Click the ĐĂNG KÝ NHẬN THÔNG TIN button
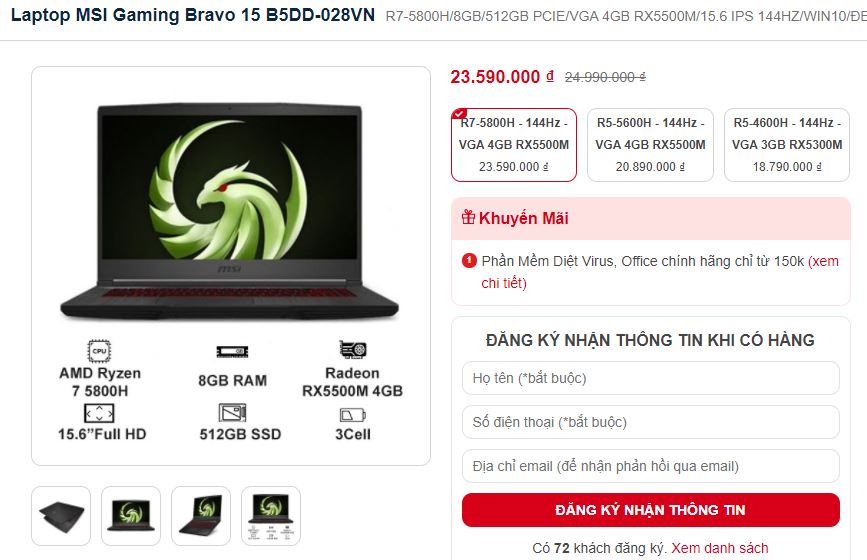867x560 pixels. [651, 510]
